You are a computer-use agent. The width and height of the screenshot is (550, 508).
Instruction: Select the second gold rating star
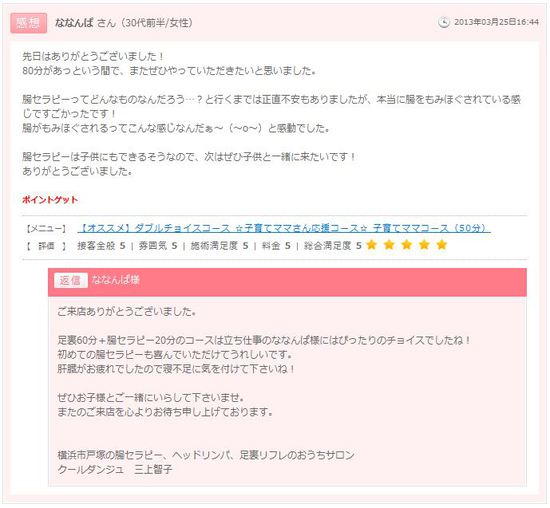tap(389, 245)
